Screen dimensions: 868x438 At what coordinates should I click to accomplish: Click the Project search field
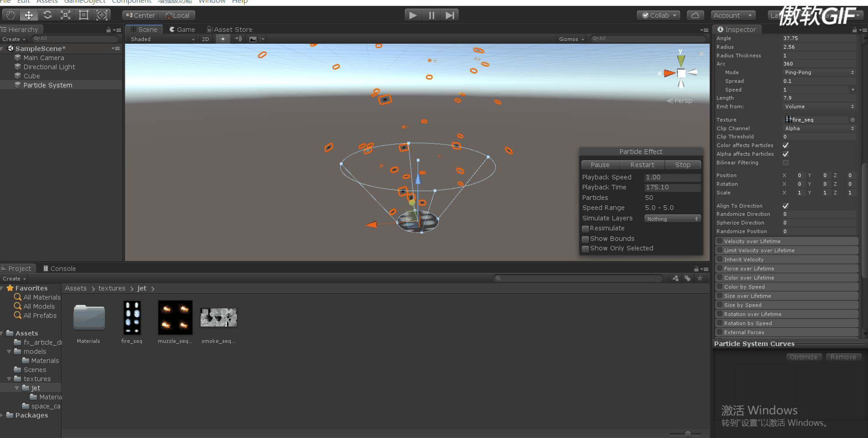pos(578,278)
